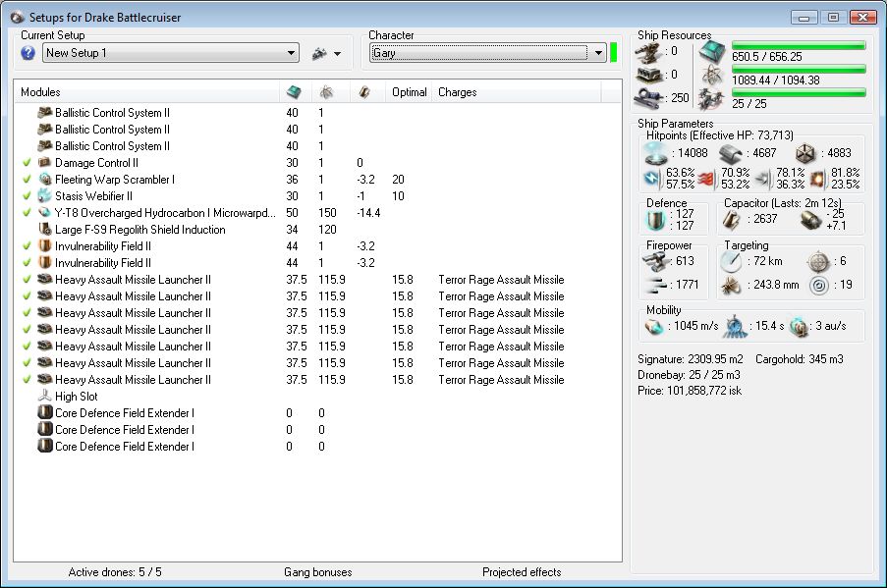Select the first Core Defence Field Extender I row
Viewport: 887px width, 588px height.
pos(316,412)
